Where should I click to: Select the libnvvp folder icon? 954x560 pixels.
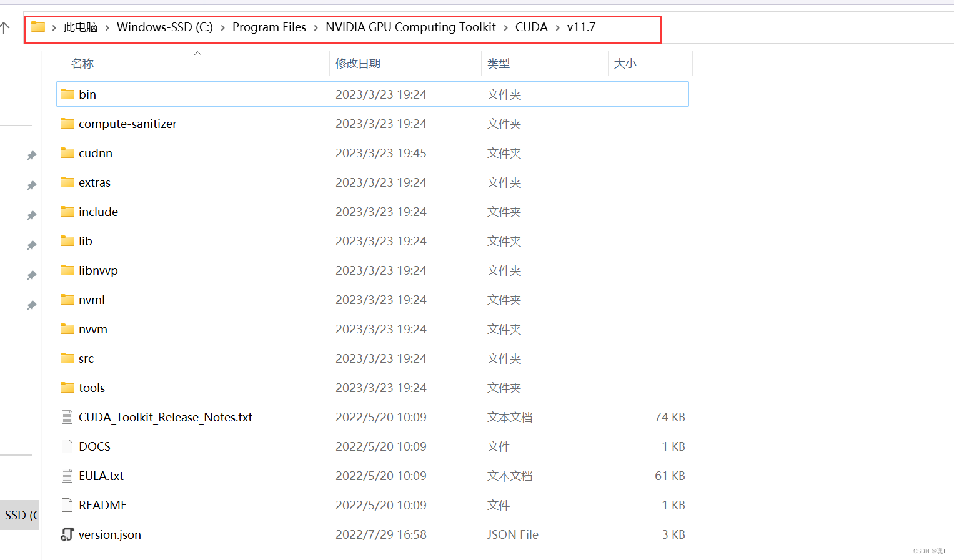[x=67, y=270]
